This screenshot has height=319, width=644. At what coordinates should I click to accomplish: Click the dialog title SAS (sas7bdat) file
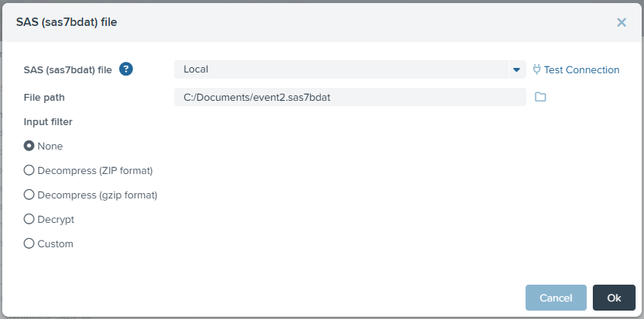(66, 22)
